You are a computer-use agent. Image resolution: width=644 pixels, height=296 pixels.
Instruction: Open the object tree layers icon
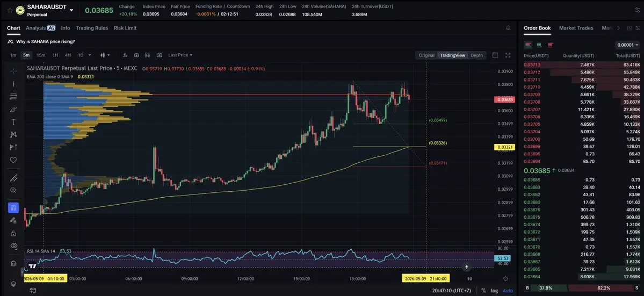[x=13, y=284]
